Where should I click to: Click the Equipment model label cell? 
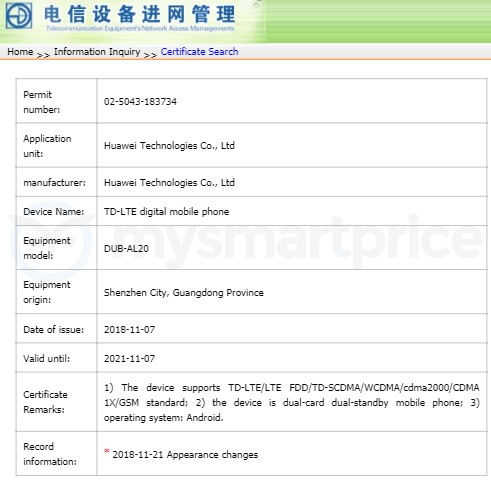[56, 248]
